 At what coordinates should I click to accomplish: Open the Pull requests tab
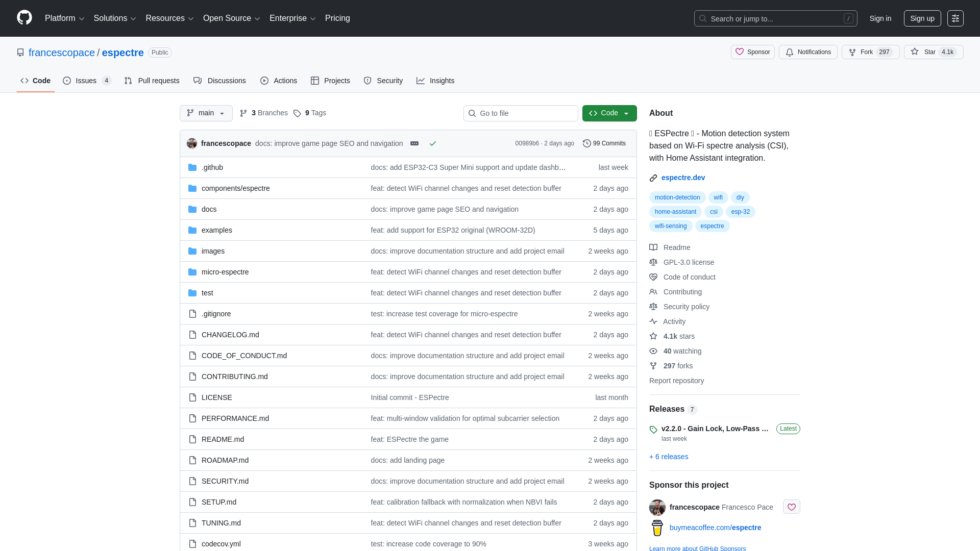click(x=152, y=81)
